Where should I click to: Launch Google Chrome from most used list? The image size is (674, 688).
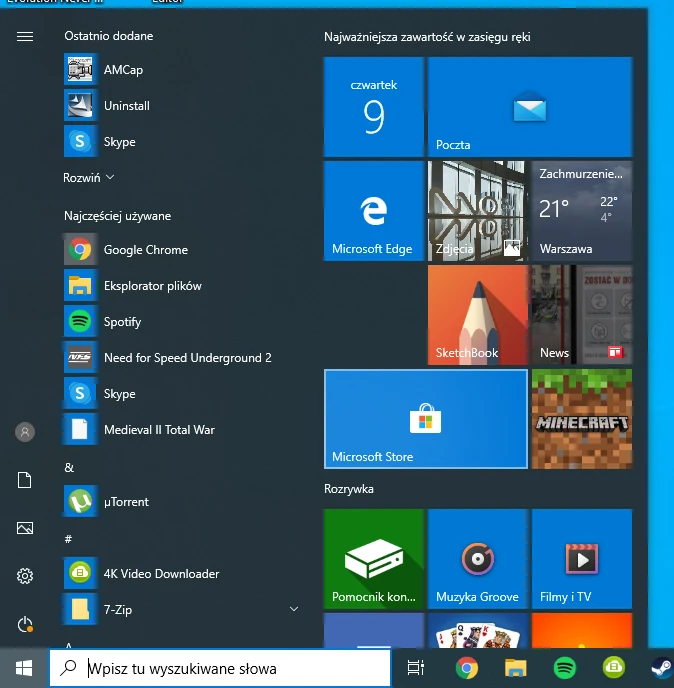[x=145, y=250]
